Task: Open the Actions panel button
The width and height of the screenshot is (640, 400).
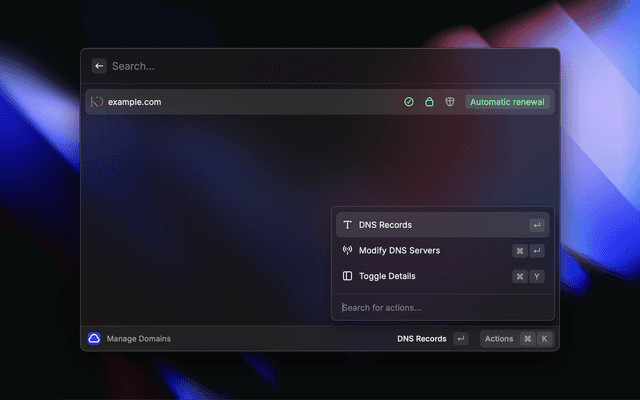Action: point(499,339)
